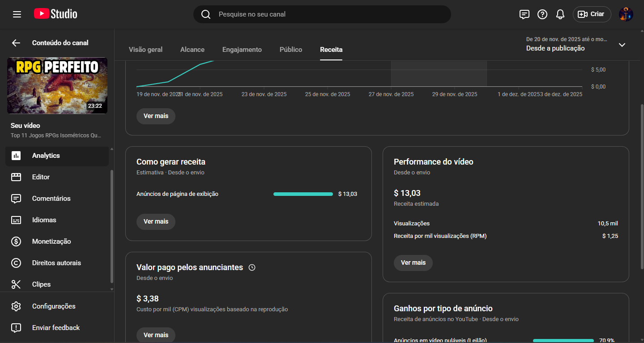
Task: Switch to the Visão geral tab
Action: tap(145, 50)
